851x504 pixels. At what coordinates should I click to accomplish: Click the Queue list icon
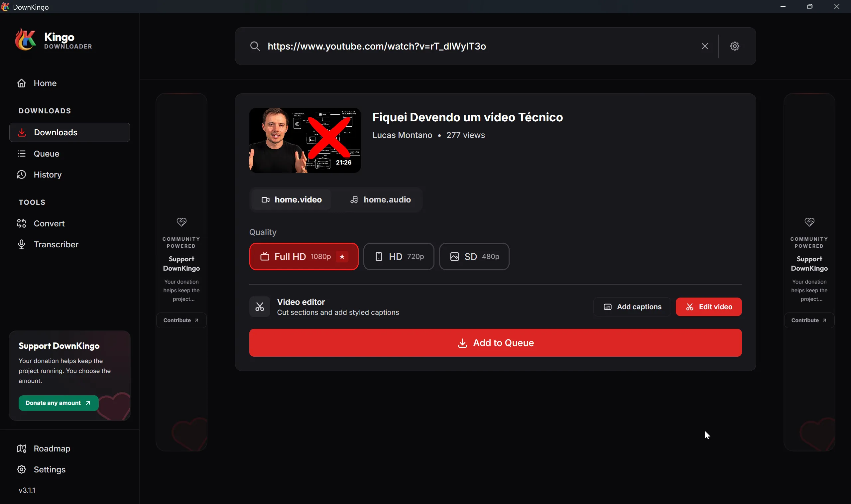(x=22, y=154)
